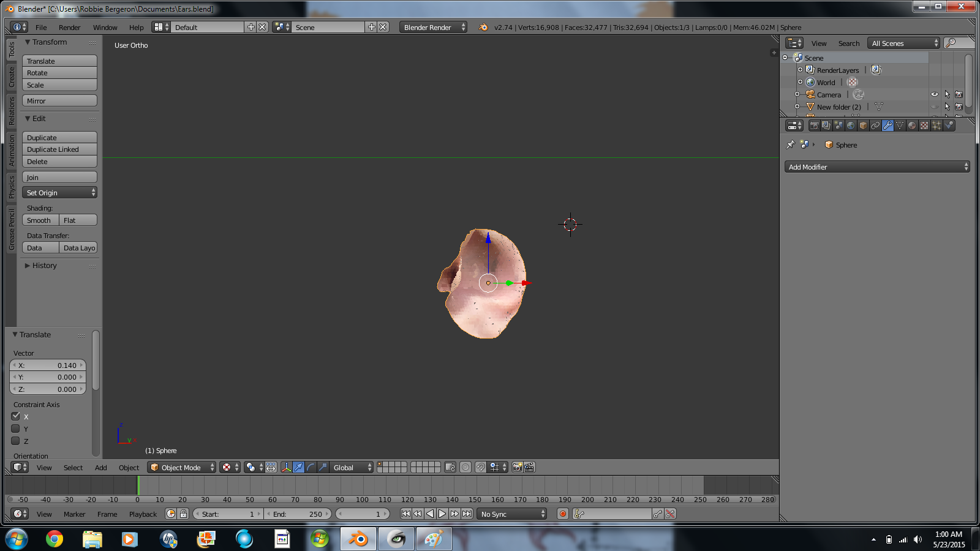Open Object properties tab with cube icon
The image size is (980, 551).
[863, 126]
